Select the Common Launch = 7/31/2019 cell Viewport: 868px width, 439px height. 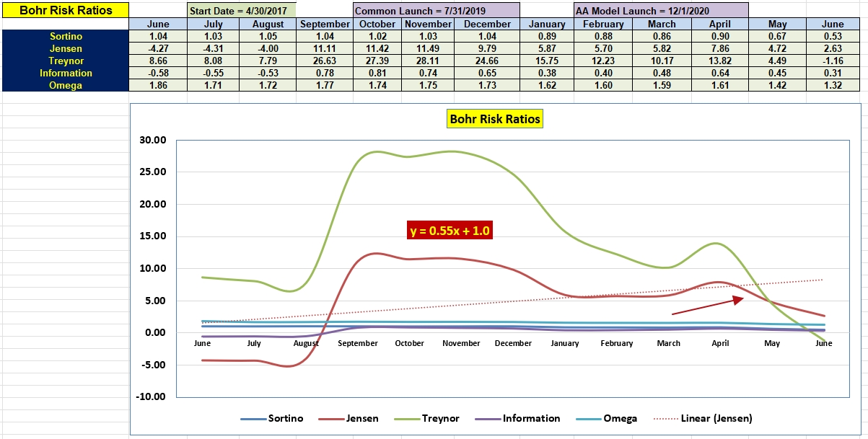click(x=436, y=11)
